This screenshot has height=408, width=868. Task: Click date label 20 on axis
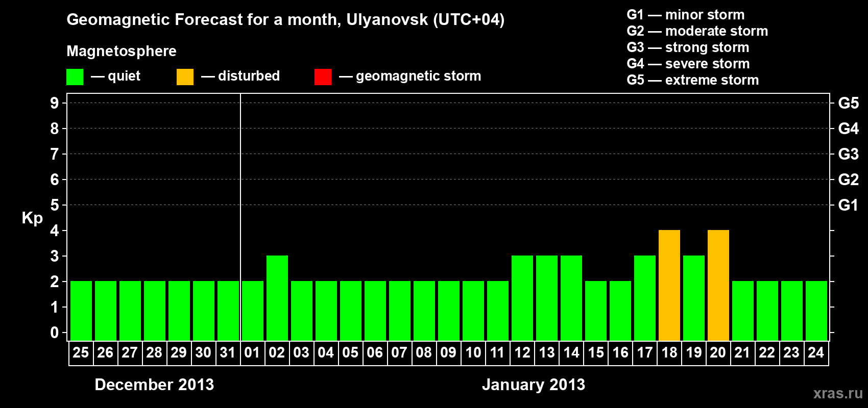(718, 352)
